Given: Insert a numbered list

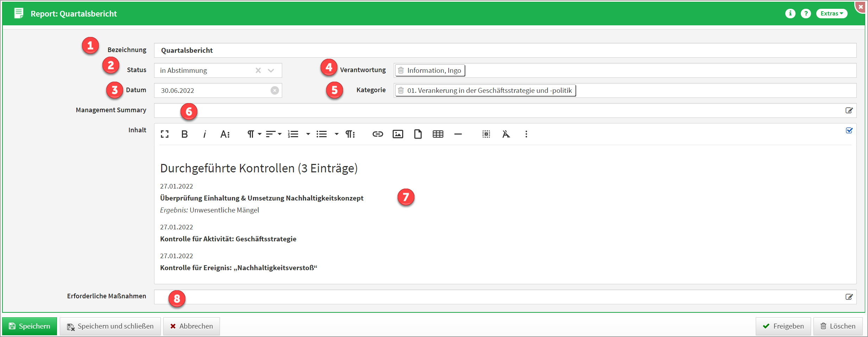Looking at the screenshot, I should click(293, 134).
